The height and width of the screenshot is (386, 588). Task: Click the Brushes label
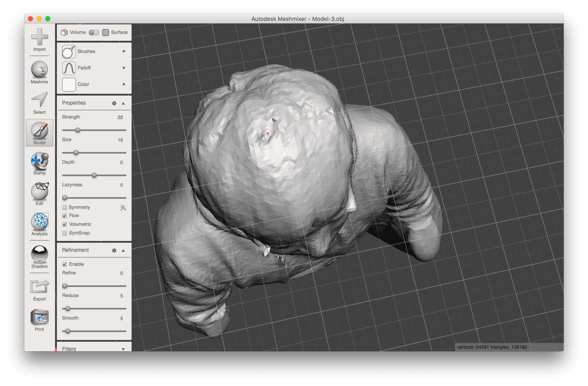click(x=86, y=51)
